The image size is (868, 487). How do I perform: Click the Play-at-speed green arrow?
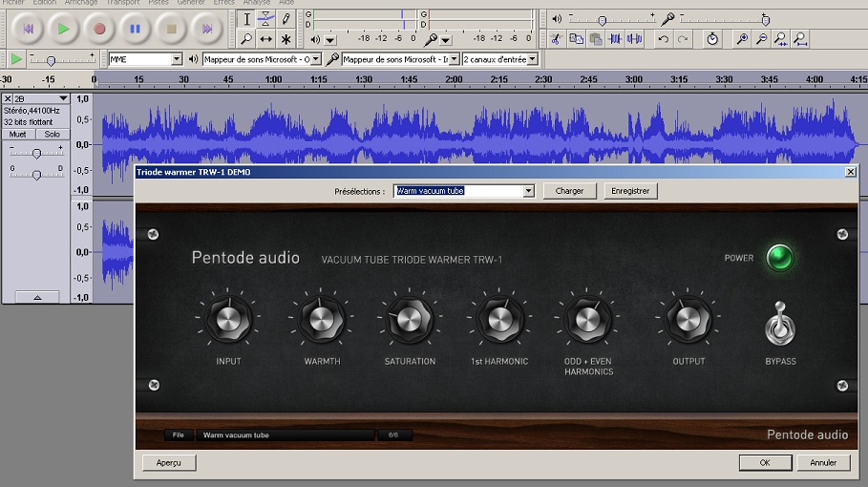coord(16,58)
